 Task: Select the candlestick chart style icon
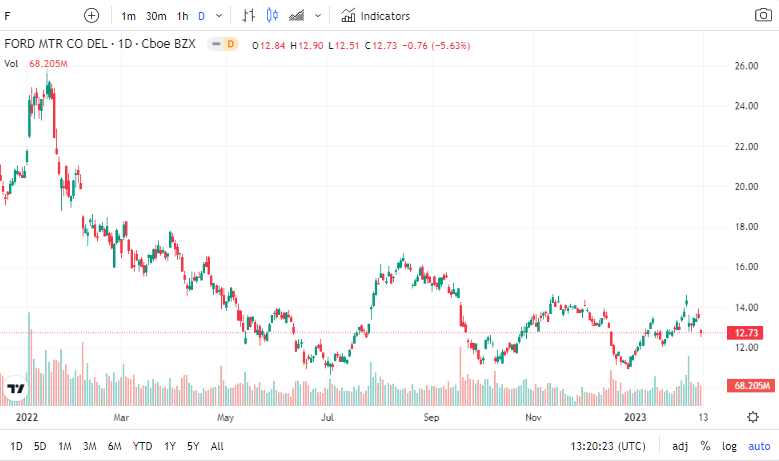[272, 16]
